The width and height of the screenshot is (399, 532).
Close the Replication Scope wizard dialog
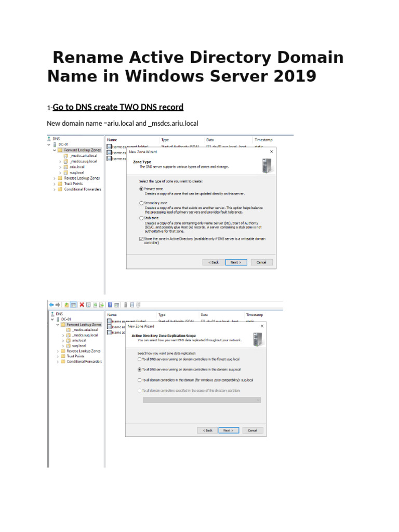tap(262, 326)
